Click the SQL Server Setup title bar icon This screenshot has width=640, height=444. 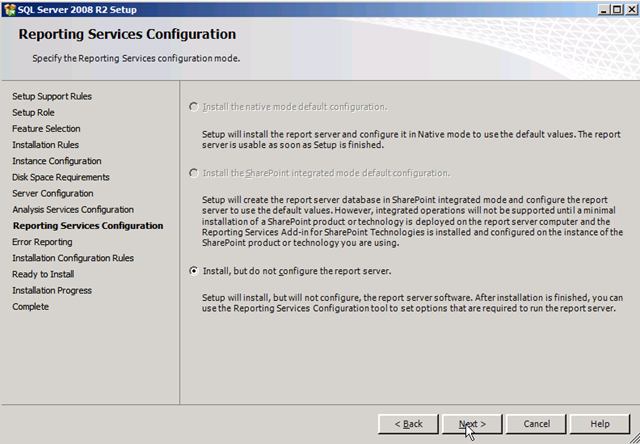tap(9, 8)
